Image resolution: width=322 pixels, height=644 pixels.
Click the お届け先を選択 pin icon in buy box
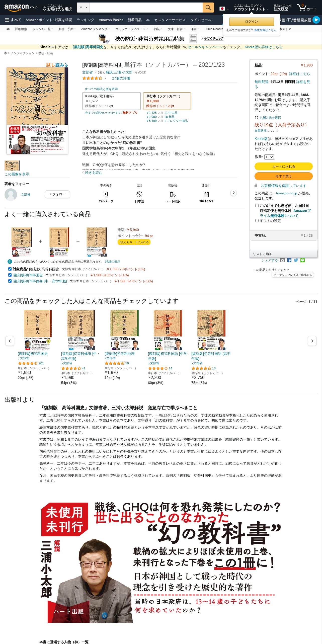(257, 118)
